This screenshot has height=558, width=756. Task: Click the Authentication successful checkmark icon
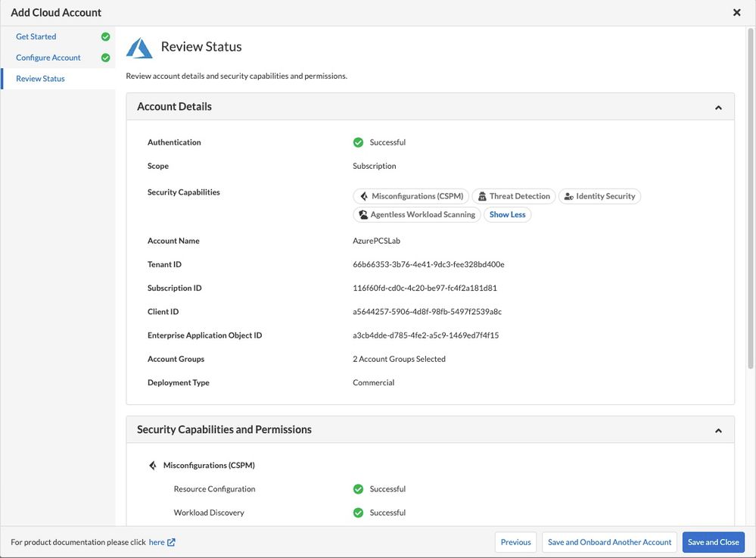[358, 142]
